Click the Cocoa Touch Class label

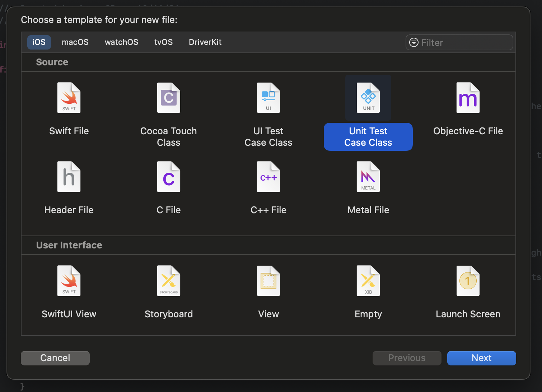pyautogui.click(x=169, y=137)
